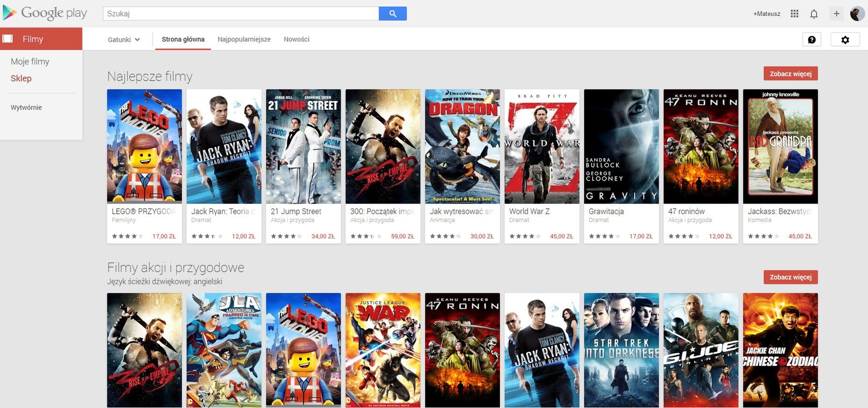The height and width of the screenshot is (408, 868).
Task: Click the Google Play logo
Action: click(45, 13)
